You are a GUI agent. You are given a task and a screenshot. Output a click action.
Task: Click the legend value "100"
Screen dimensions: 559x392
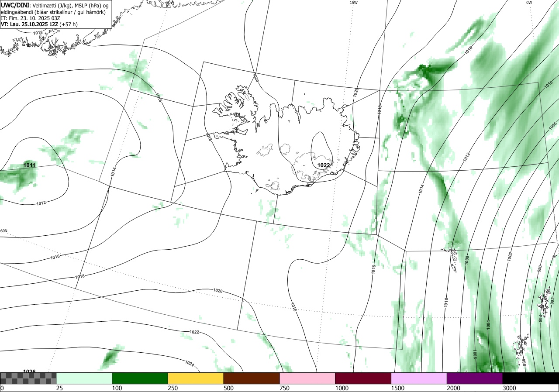[x=117, y=388]
